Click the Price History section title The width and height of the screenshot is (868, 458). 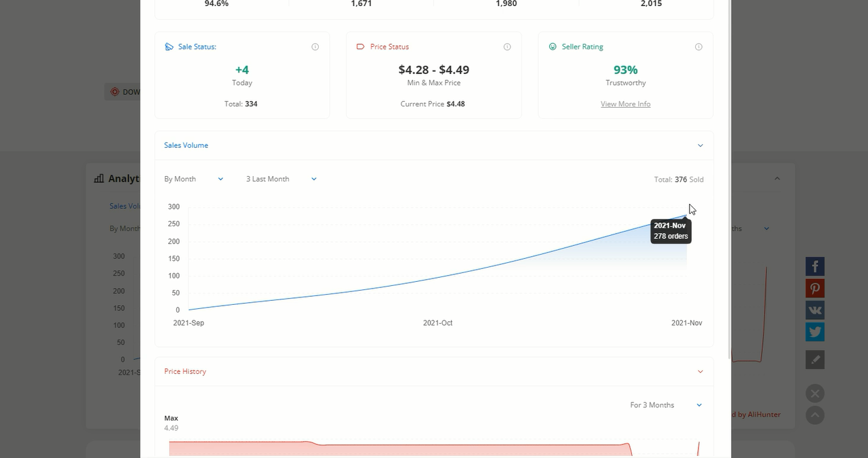coord(185,371)
